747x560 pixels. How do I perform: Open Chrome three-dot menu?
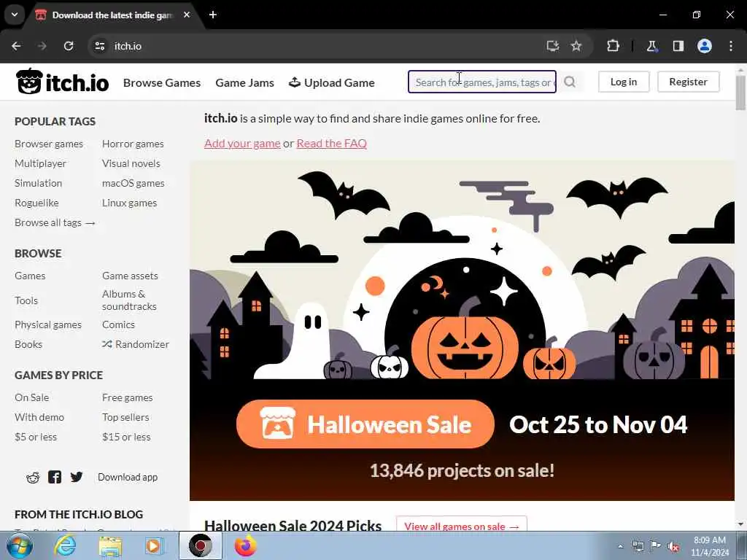pos(731,46)
